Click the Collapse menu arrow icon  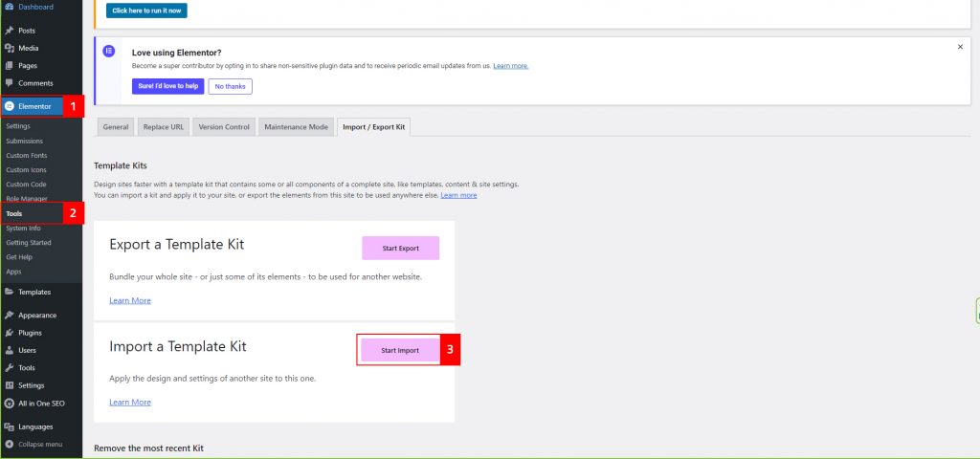coord(9,444)
